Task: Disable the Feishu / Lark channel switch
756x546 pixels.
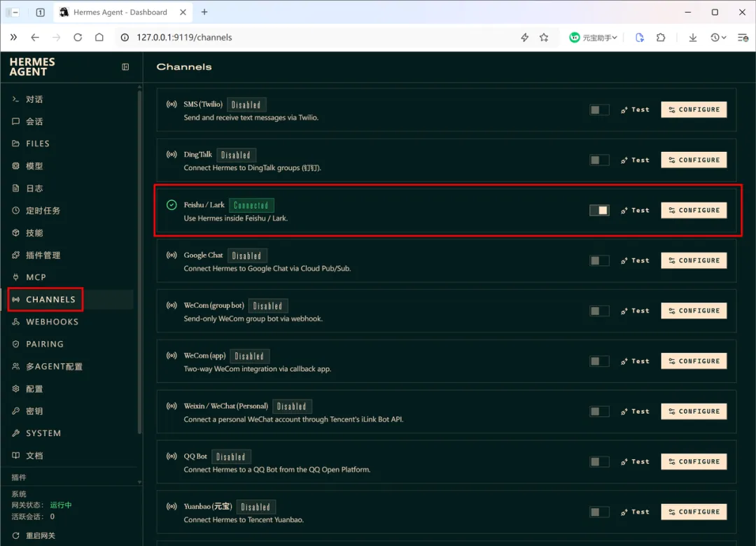Action: pyautogui.click(x=599, y=210)
